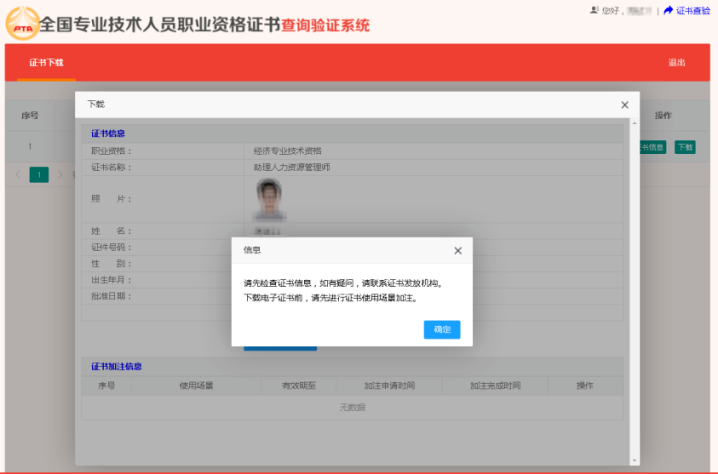Select the 证书下载 tab
718x474 pixels.
[46, 62]
